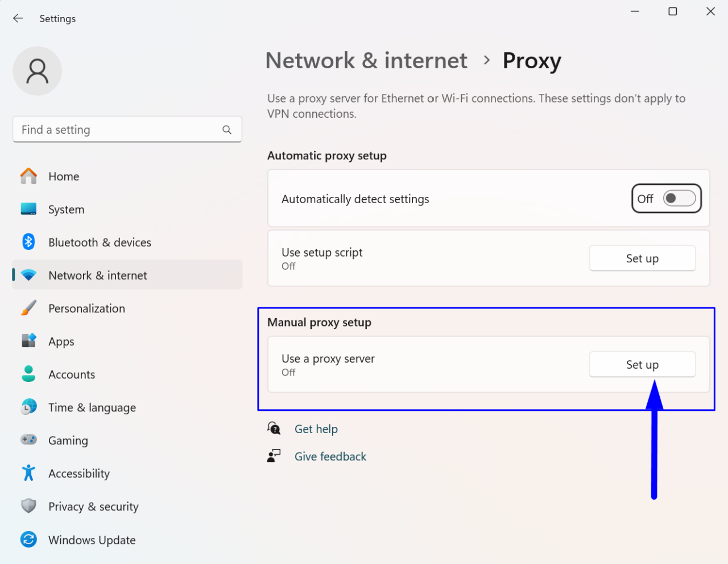Open Apps settings

(61, 341)
